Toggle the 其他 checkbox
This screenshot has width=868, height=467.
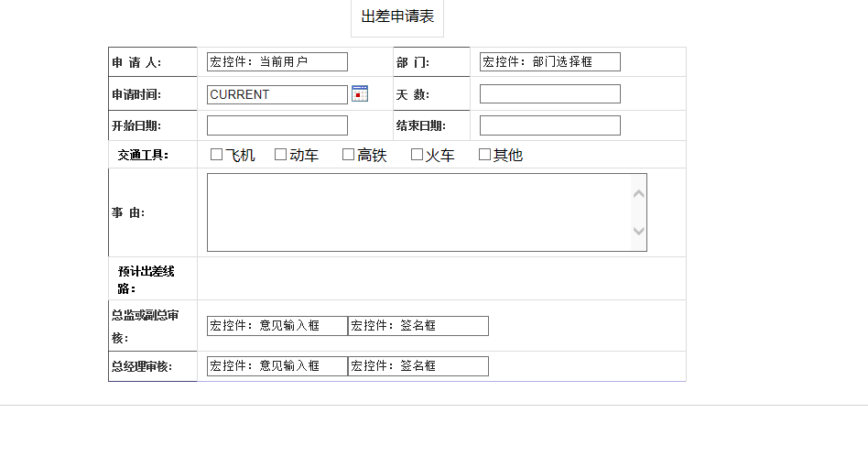484,155
